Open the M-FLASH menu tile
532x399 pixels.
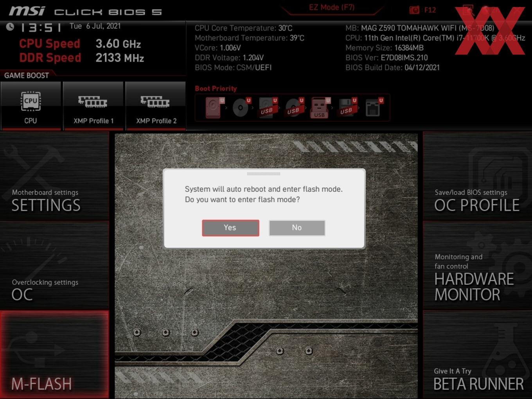click(54, 354)
